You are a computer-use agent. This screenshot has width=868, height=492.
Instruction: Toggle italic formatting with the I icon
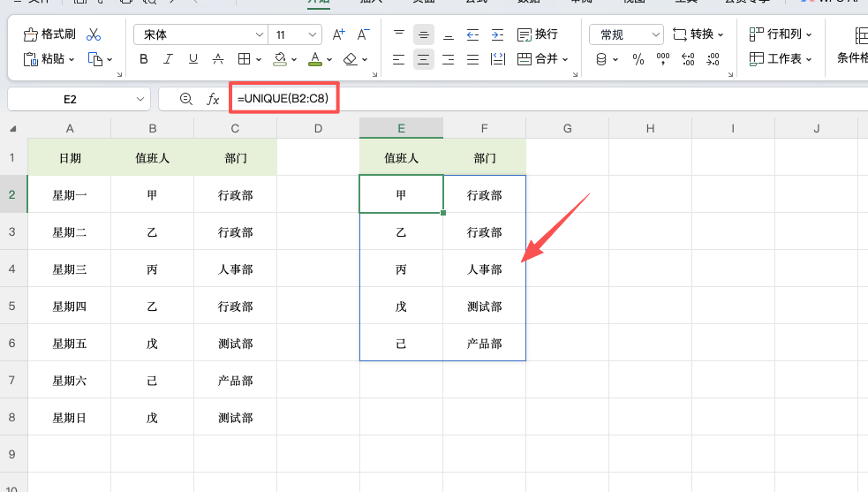(170, 60)
